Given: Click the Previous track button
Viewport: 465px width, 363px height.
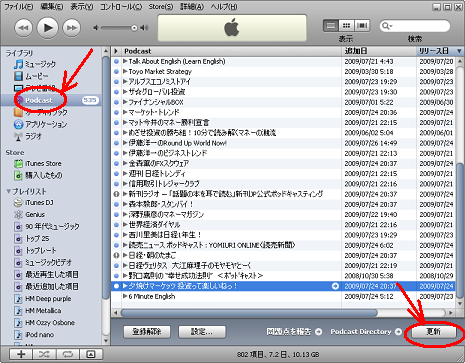Looking at the screenshot, I should (23, 28).
